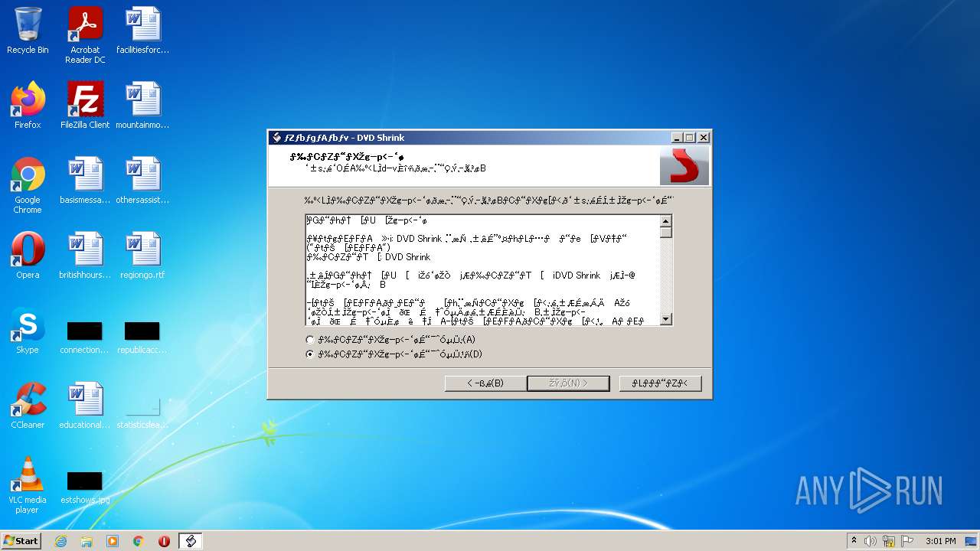Select the othersassist Word document icon
This screenshot has width=980, height=551.
pyautogui.click(x=142, y=181)
